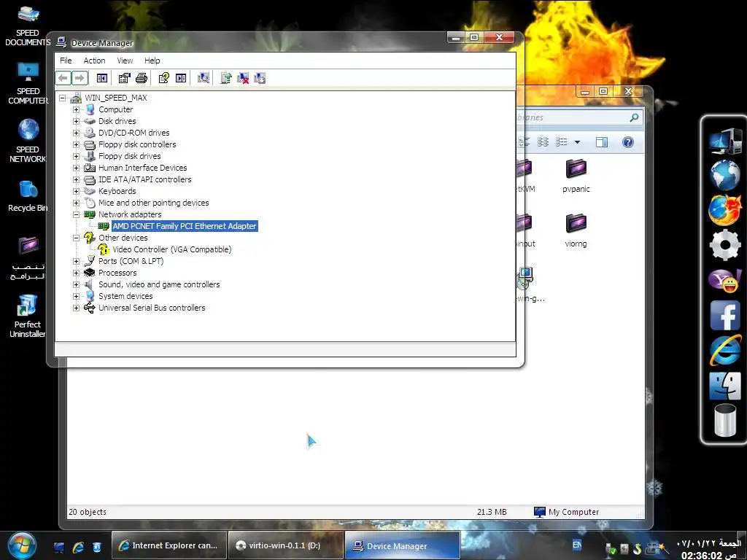Open the viorng folder in Explorer window
747x560 pixels.
[576, 230]
